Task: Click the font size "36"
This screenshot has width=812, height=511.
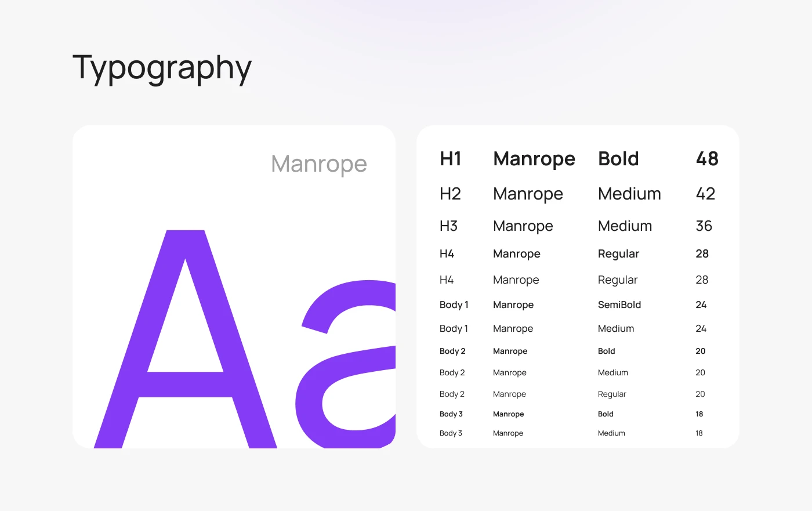Action: [704, 226]
